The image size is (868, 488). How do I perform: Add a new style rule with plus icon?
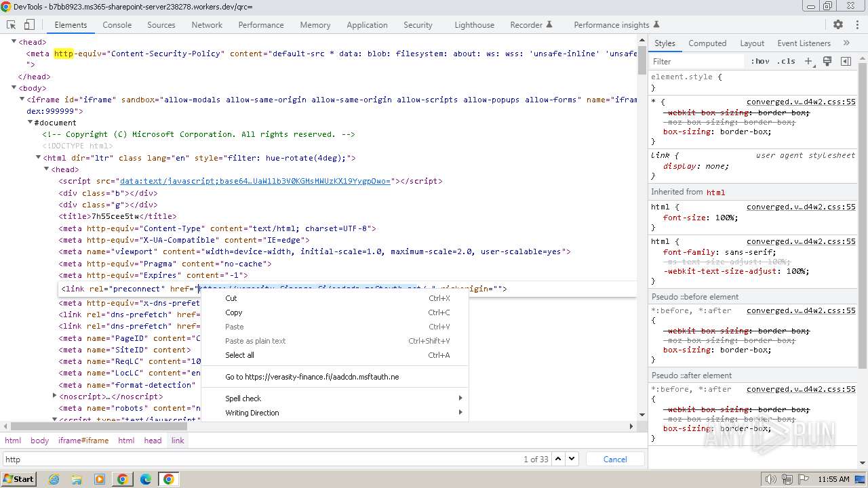pyautogui.click(x=808, y=61)
